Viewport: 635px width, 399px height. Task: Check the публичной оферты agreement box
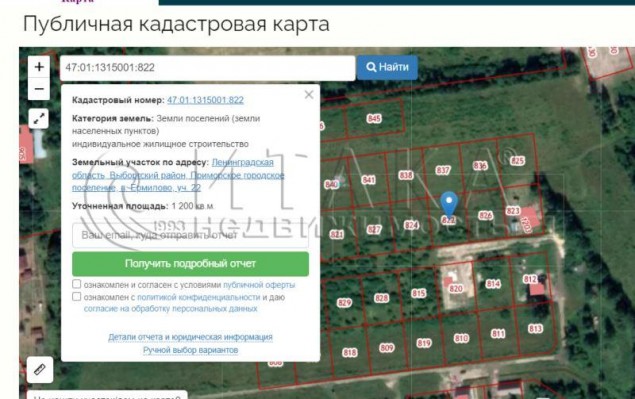pyautogui.click(x=77, y=284)
